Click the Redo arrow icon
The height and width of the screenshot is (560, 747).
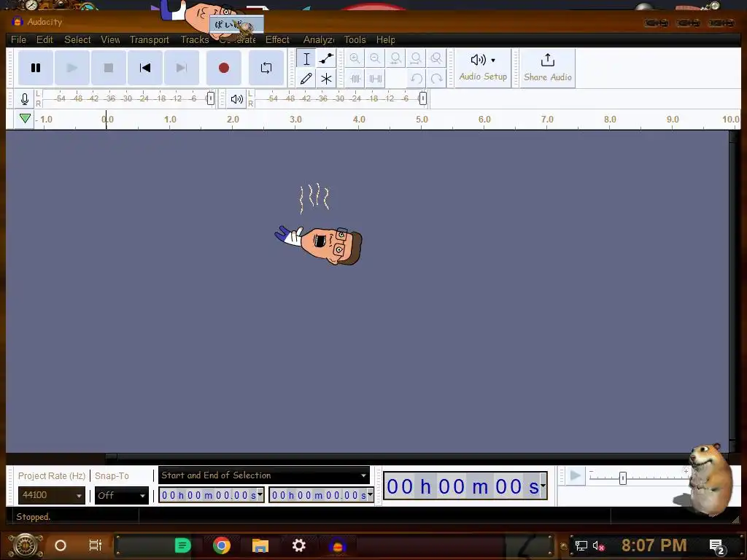click(436, 79)
